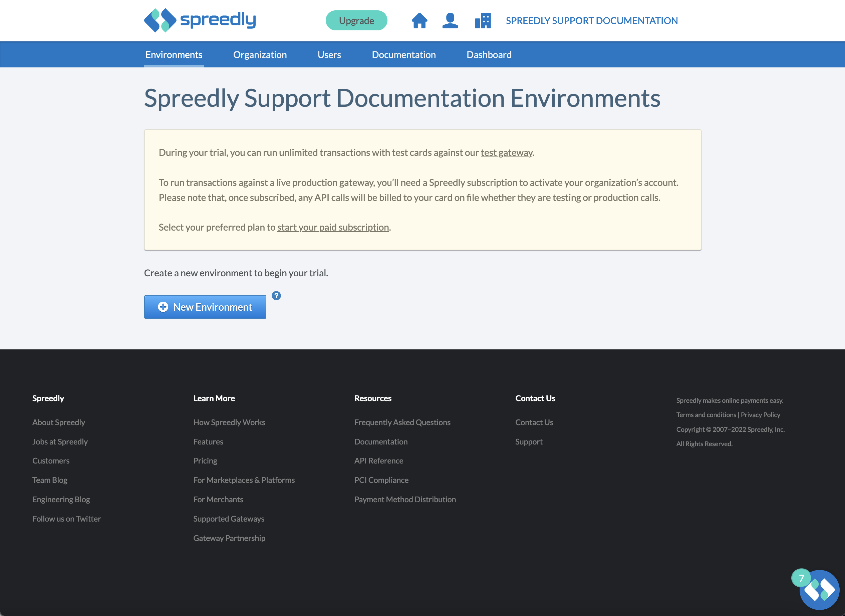845x616 pixels.
Task: Open the Support footer link
Action: coord(529,441)
